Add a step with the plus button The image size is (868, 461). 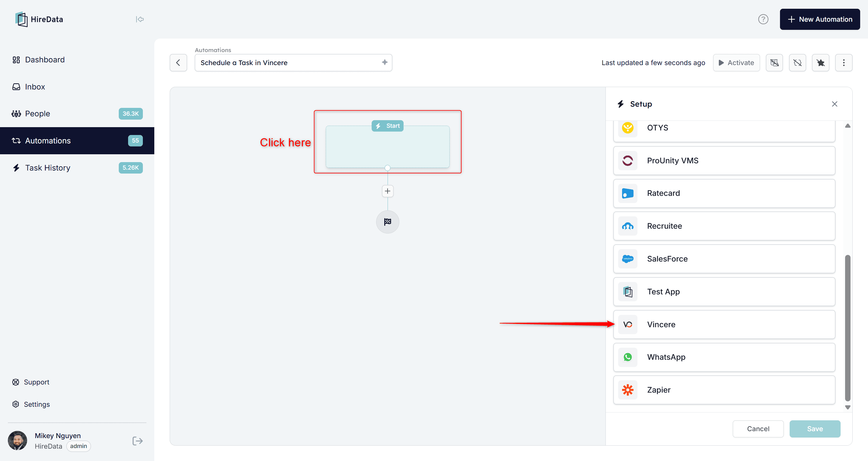[x=388, y=191]
